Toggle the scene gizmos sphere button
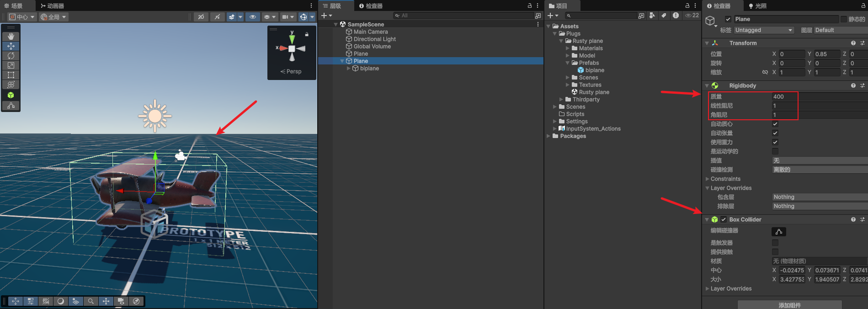Image resolution: width=868 pixels, height=309 pixels. coord(303,17)
